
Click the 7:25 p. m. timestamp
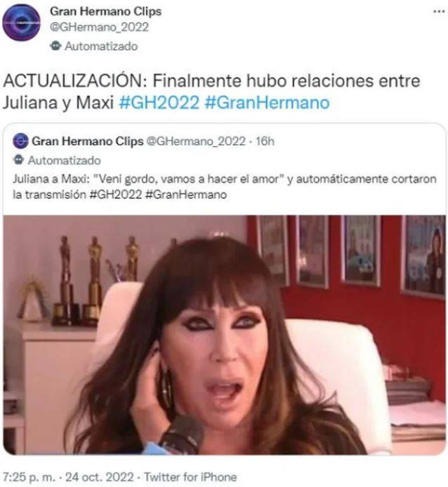coord(29,476)
